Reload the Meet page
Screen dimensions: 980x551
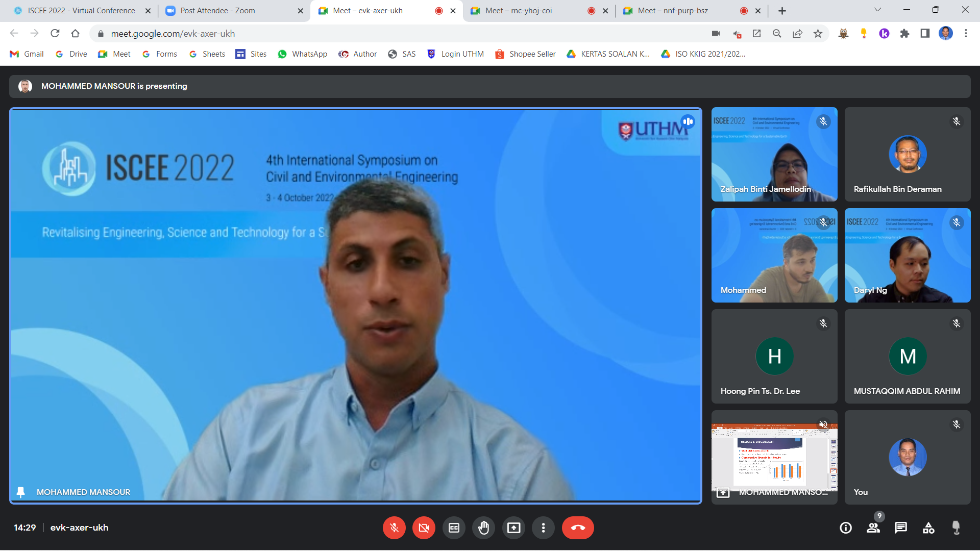coord(55,33)
